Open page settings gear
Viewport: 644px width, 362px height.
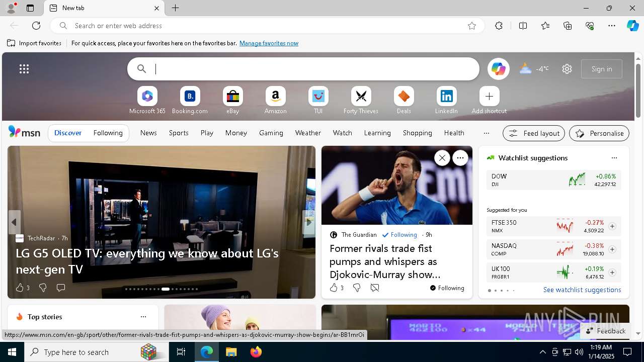click(x=567, y=69)
